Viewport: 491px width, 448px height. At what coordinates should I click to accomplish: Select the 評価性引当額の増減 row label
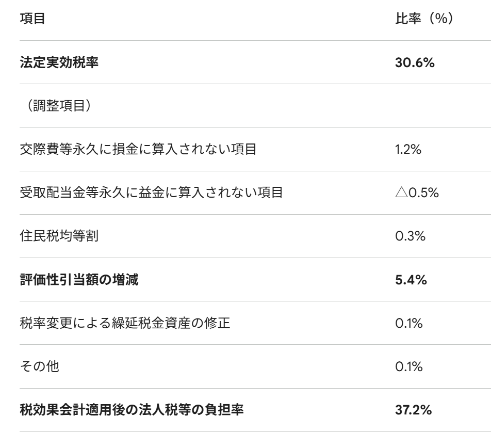point(79,280)
